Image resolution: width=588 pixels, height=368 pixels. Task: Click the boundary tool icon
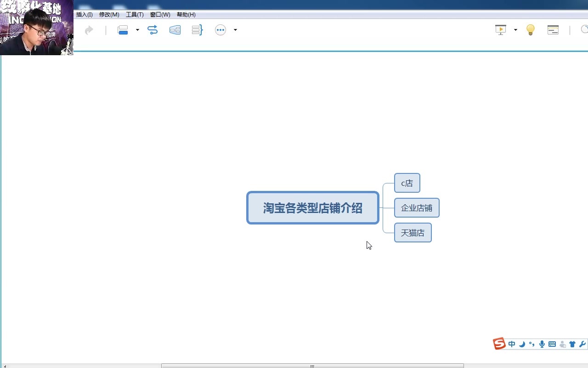[175, 30]
